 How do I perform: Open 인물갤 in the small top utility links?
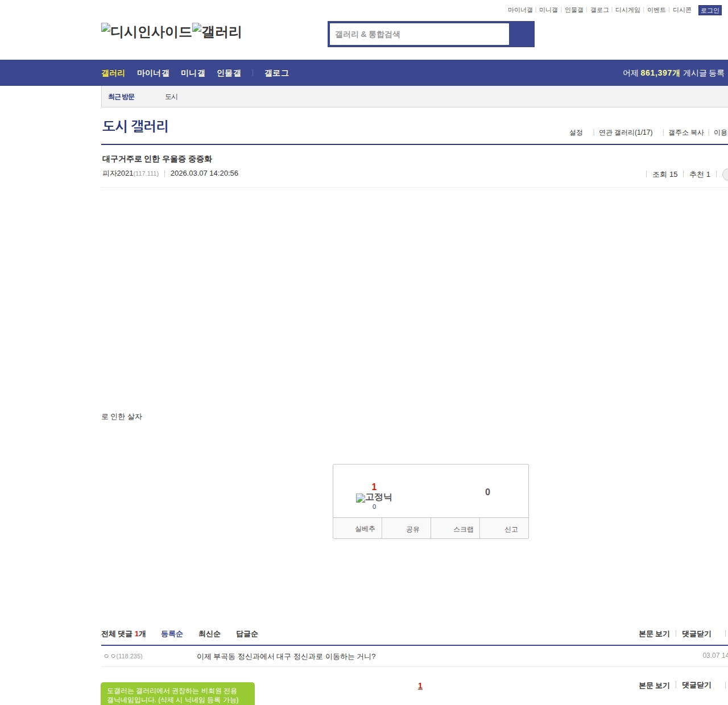574,10
